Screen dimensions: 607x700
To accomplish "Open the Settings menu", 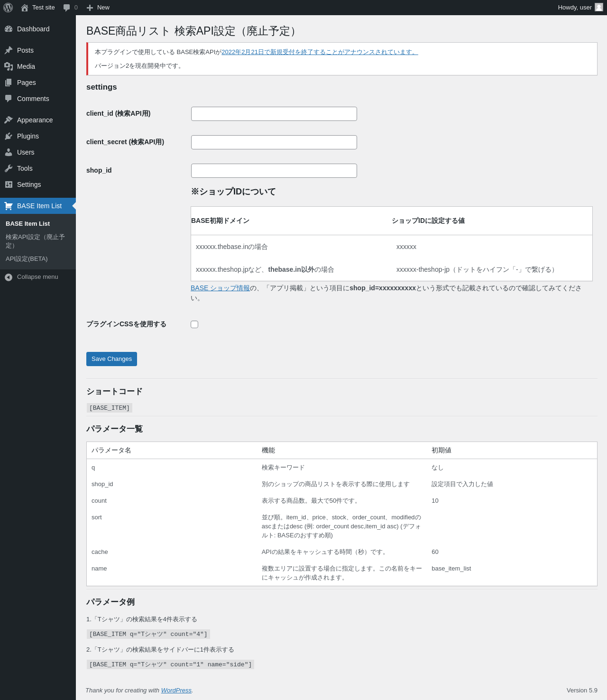I will click(38, 184).
